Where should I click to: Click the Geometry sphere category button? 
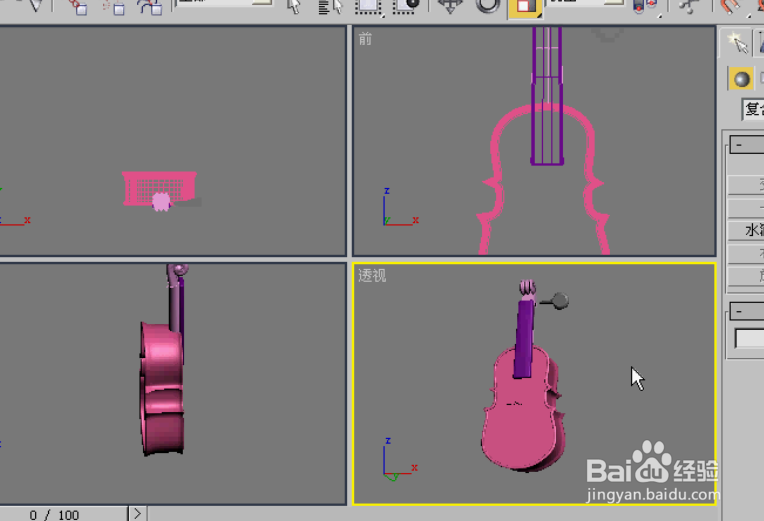point(741,79)
